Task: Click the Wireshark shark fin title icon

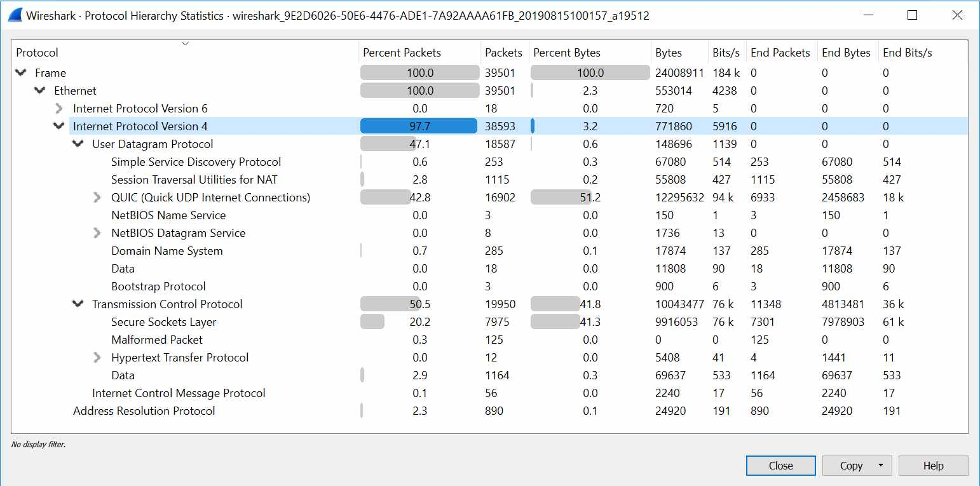Action: point(15,15)
